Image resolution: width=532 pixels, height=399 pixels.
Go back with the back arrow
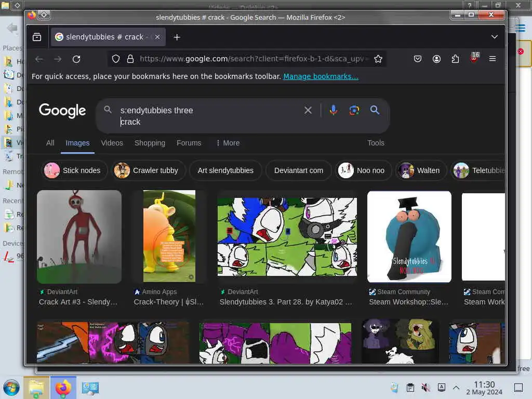(39, 59)
